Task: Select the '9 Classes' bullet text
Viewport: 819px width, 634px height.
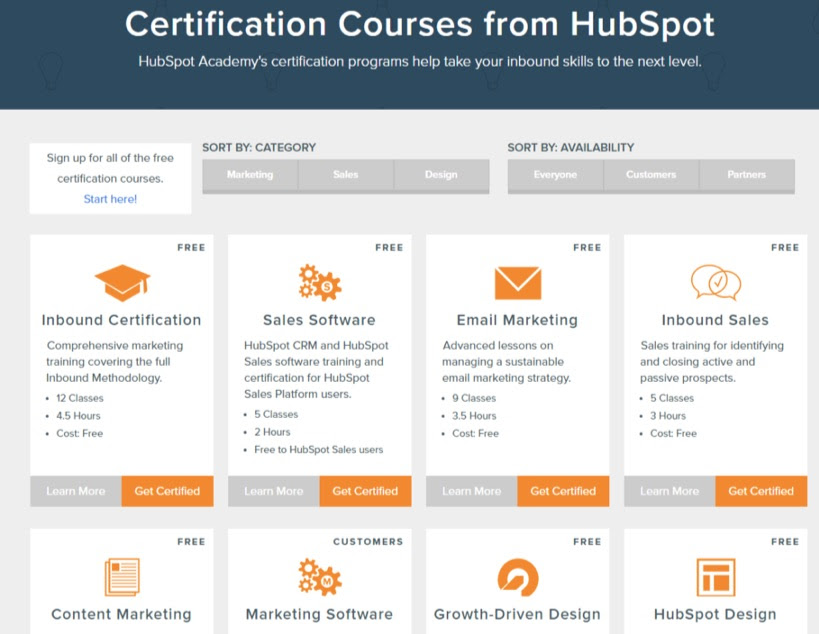Action: [474, 398]
